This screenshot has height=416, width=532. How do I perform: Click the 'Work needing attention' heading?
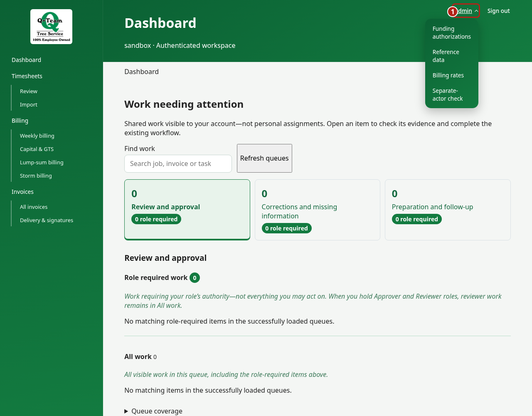coord(184,104)
